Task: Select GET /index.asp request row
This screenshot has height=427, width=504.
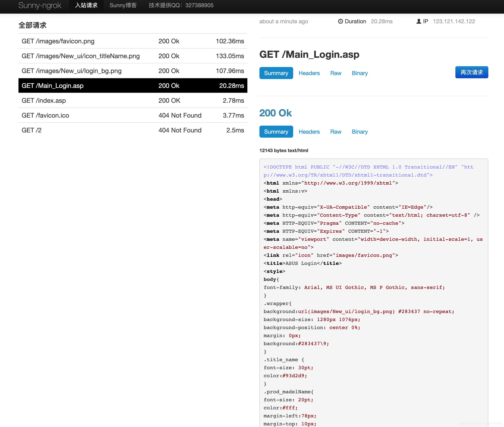Action: pyautogui.click(x=133, y=101)
